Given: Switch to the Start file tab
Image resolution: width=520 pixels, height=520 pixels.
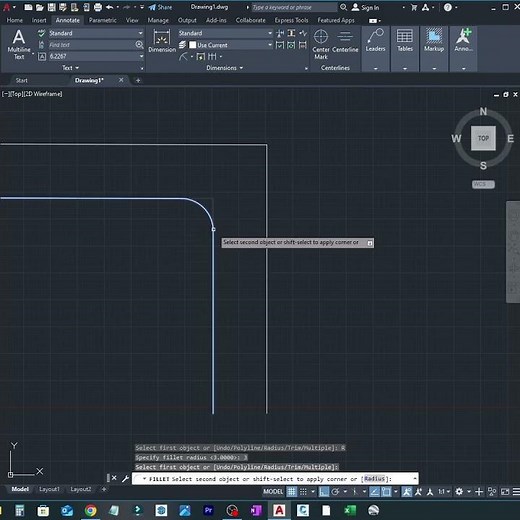Looking at the screenshot, I should tap(22, 80).
